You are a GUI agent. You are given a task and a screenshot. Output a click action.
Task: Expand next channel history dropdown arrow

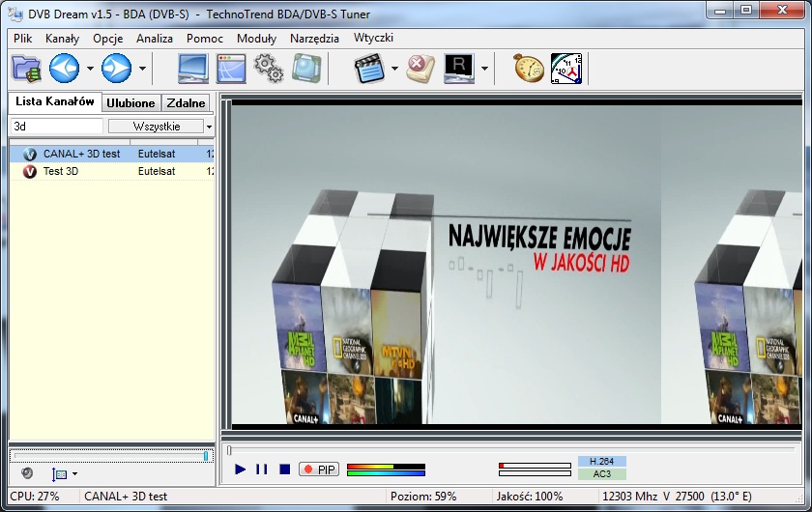[142, 69]
